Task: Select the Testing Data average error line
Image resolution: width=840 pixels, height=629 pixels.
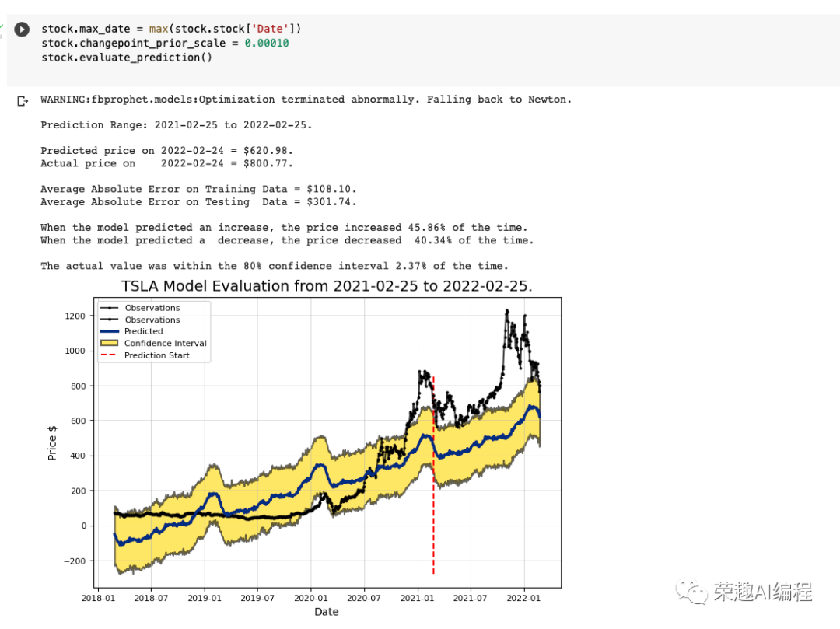Action: [198, 202]
